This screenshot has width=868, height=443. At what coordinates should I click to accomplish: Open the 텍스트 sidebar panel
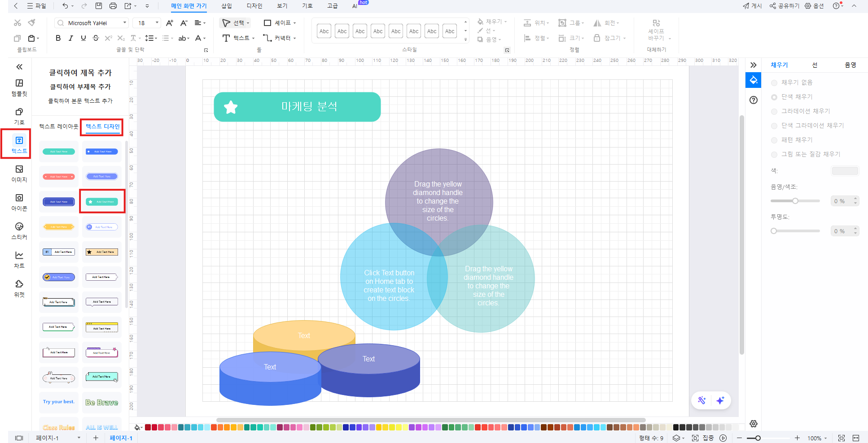tap(19, 145)
